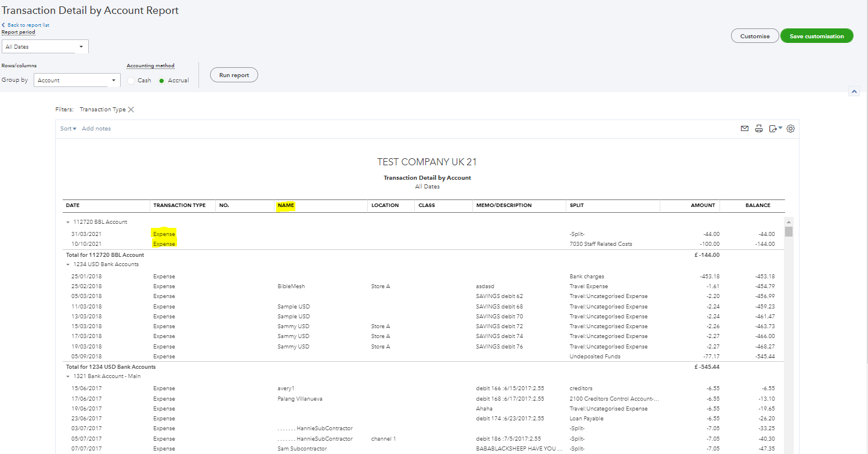Viewport: 868px width, 454px height.
Task: Click the total £ -545.44
Action: coord(707,367)
